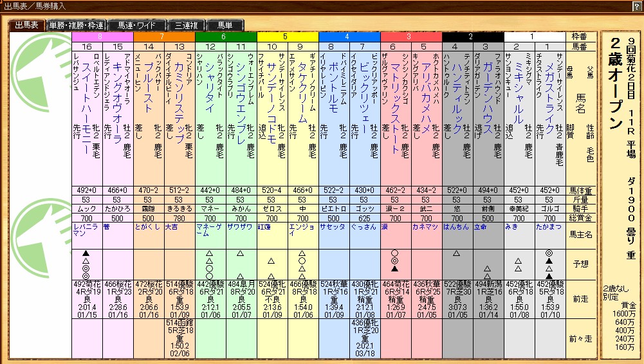Choose the black frame 2 header
The width and height of the screenshot is (644, 364).
coord(473,37)
